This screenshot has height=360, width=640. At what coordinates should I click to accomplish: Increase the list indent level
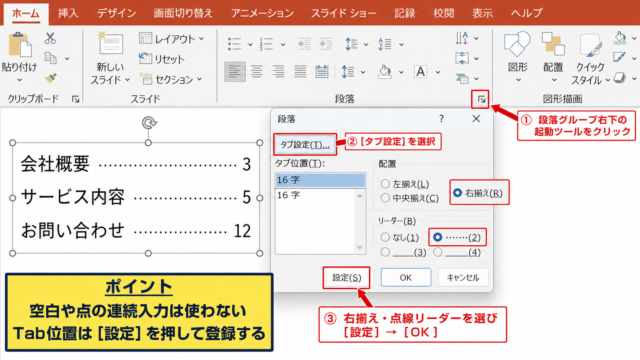(326, 44)
